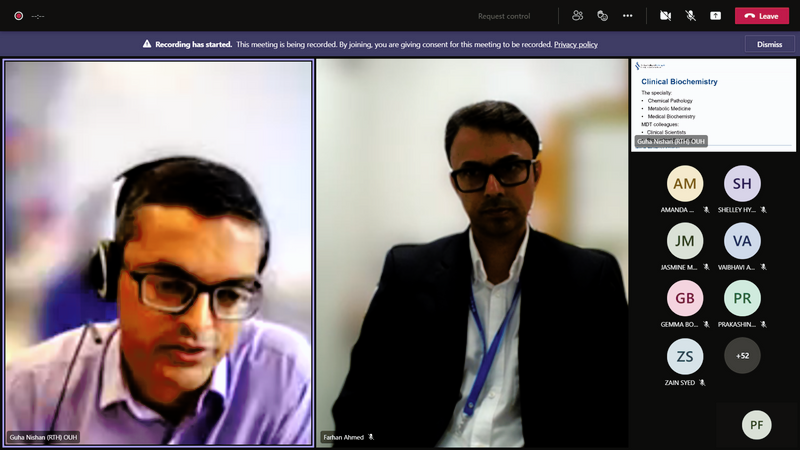Open the Privacy policy link
This screenshot has height=450, width=800.
(x=576, y=44)
